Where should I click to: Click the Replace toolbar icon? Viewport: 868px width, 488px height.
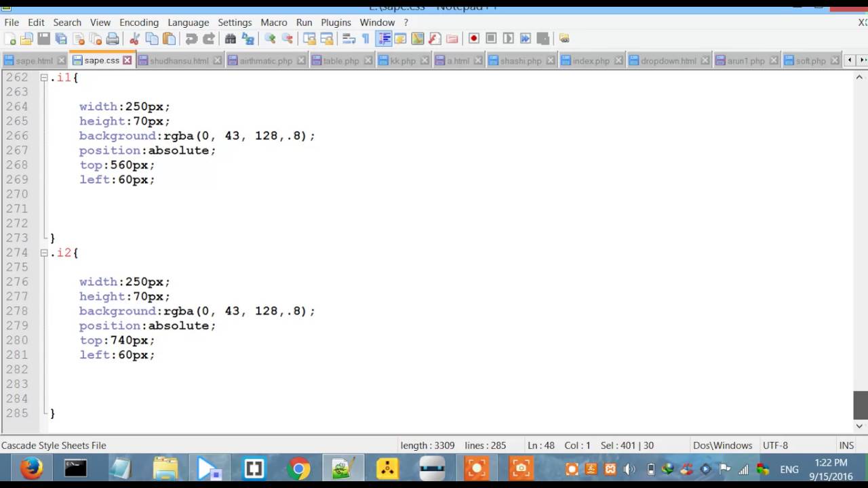click(x=248, y=39)
